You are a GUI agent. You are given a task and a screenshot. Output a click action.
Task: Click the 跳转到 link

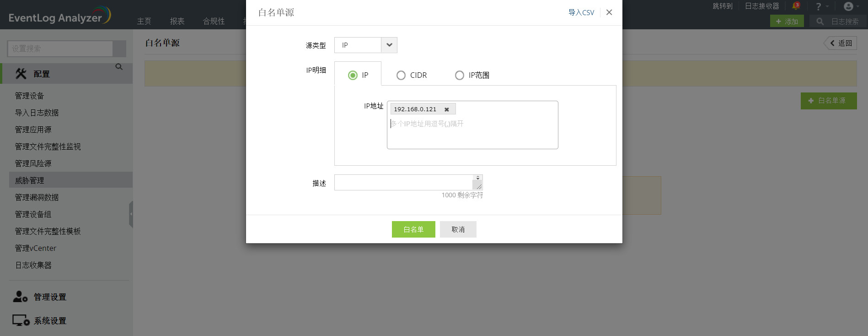(723, 6)
